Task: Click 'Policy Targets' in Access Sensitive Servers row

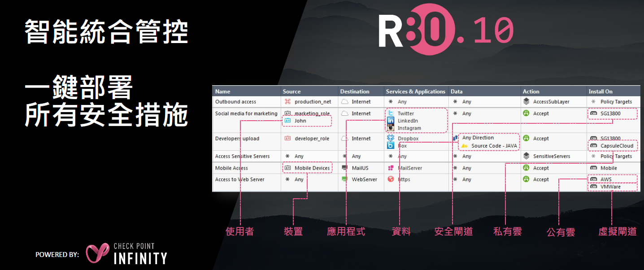Action: (x=616, y=156)
